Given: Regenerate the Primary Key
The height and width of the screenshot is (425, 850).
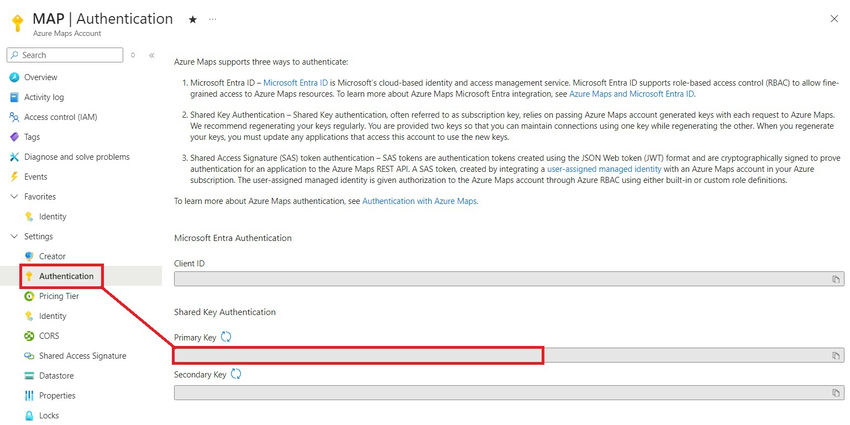Looking at the screenshot, I should pos(226,337).
